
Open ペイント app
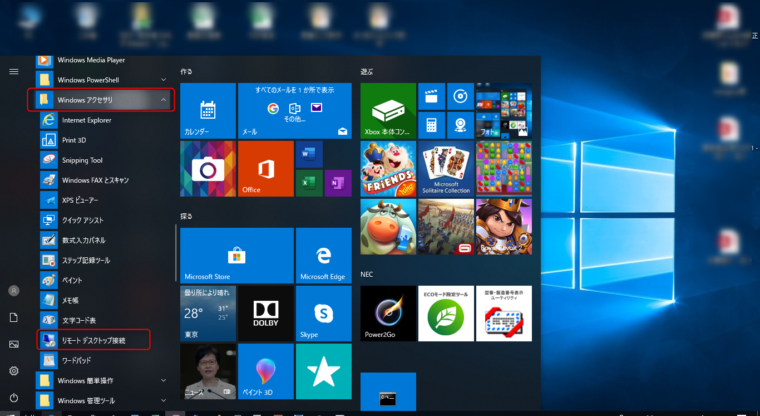pos(104,280)
